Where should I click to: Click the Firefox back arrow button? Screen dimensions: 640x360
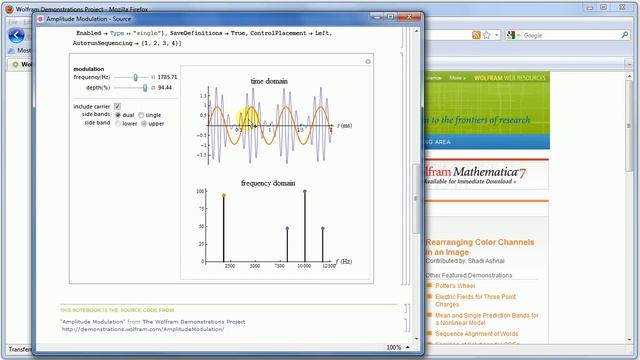[x=16, y=36]
